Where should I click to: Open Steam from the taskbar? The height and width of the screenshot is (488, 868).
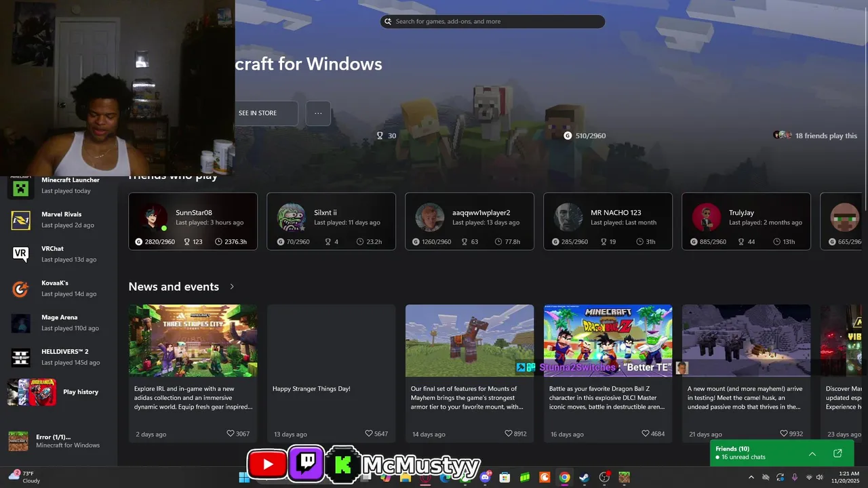coord(584,477)
